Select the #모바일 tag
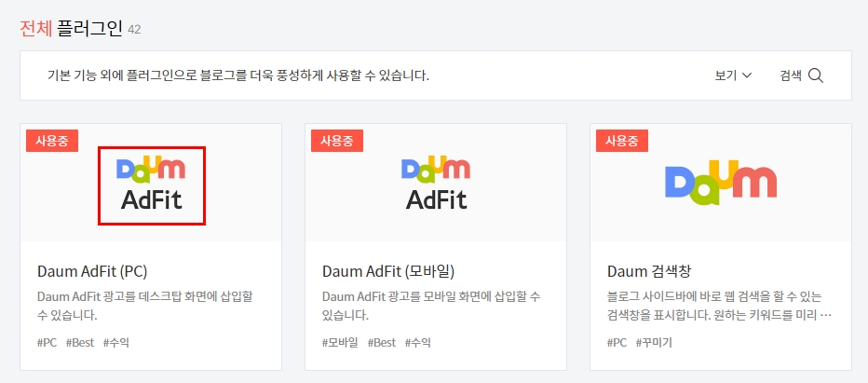The height and width of the screenshot is (383, 868). 341,343
